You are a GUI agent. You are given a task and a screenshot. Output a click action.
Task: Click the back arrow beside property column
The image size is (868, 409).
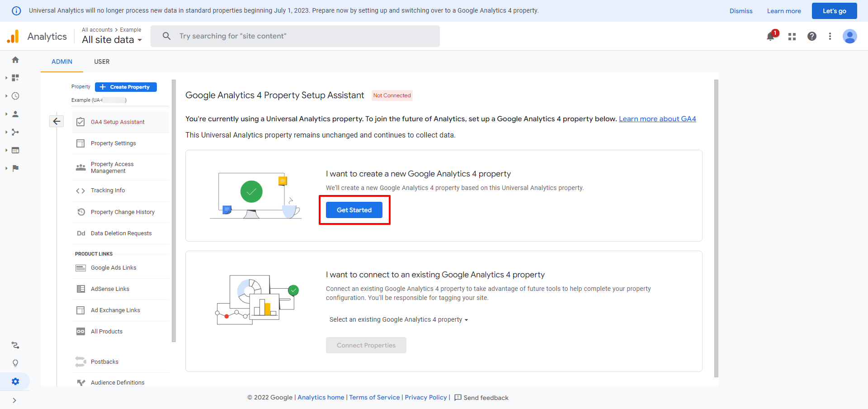point(57,121)
